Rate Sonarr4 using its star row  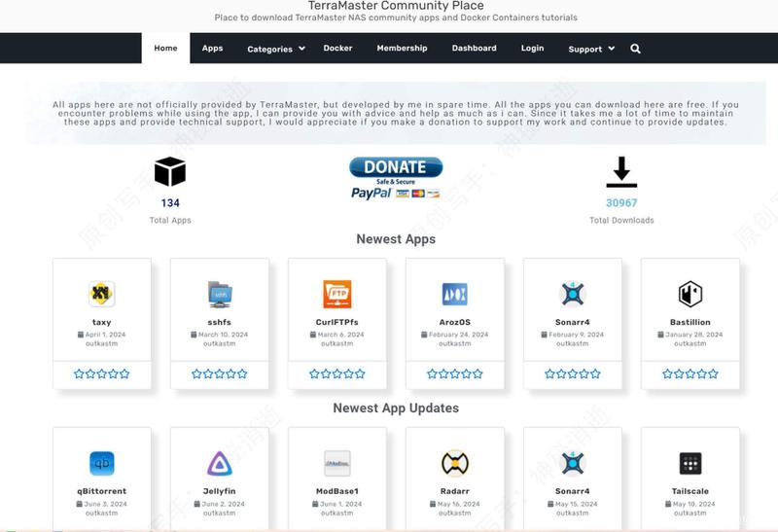[572, 373]
